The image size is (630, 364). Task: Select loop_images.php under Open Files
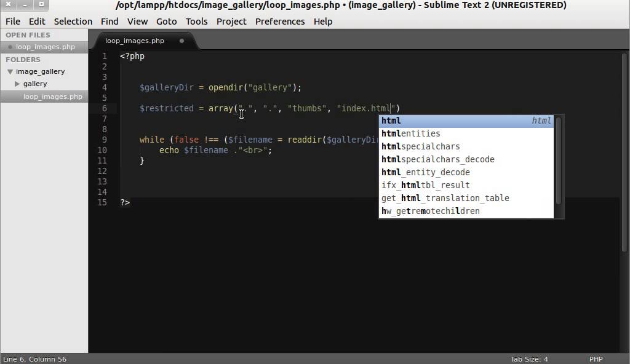pos(46,47)
